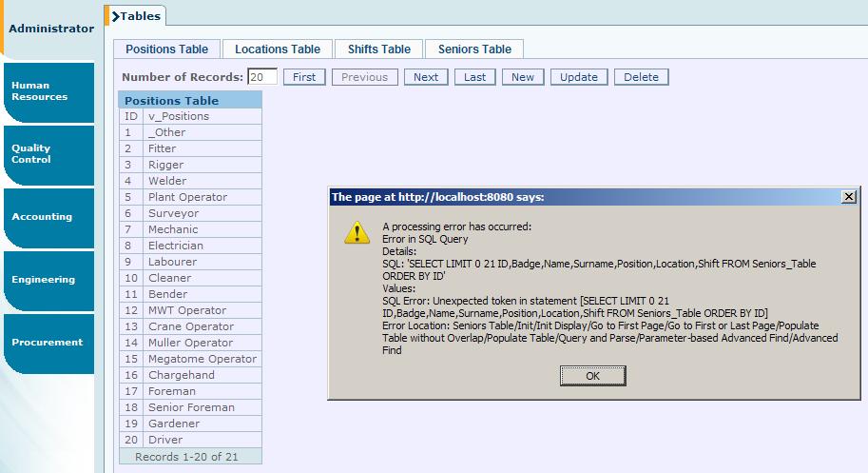
Task: Open the Shifts Table tab
Action: 378,49
